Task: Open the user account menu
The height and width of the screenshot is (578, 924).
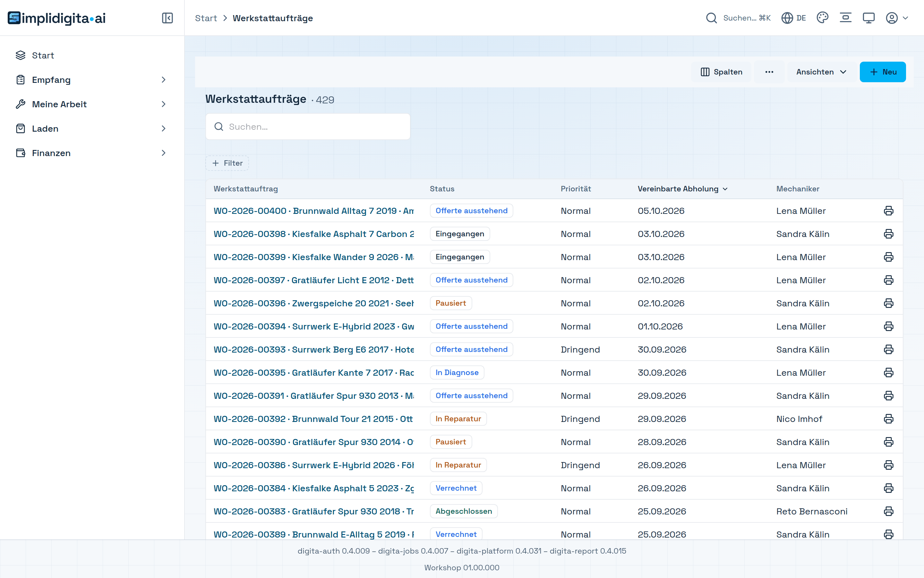Action: 896,18
